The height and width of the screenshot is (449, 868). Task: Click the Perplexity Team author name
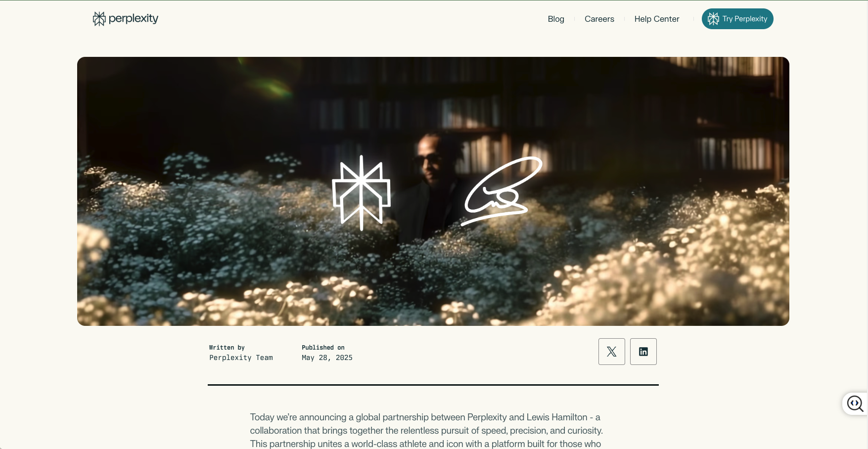tap(241, 358)
